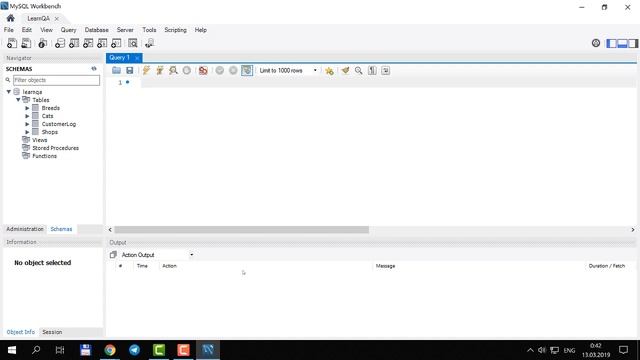This screenshot has height=360, width=640.
Task: Open the Scripting menu
Action: (x=175, y=30)
